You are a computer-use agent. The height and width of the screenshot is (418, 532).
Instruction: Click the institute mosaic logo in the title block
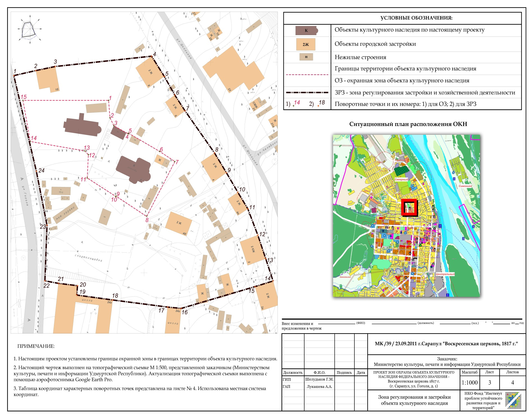coord(513,400)
